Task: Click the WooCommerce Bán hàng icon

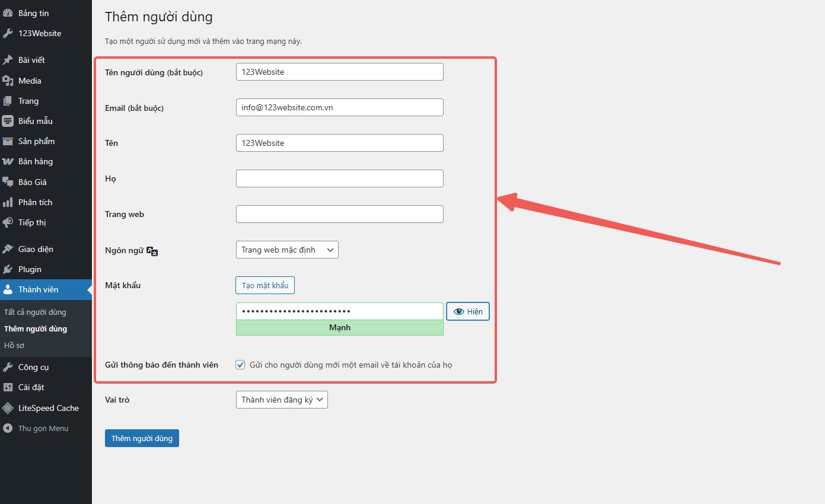Action: [8, 161]
